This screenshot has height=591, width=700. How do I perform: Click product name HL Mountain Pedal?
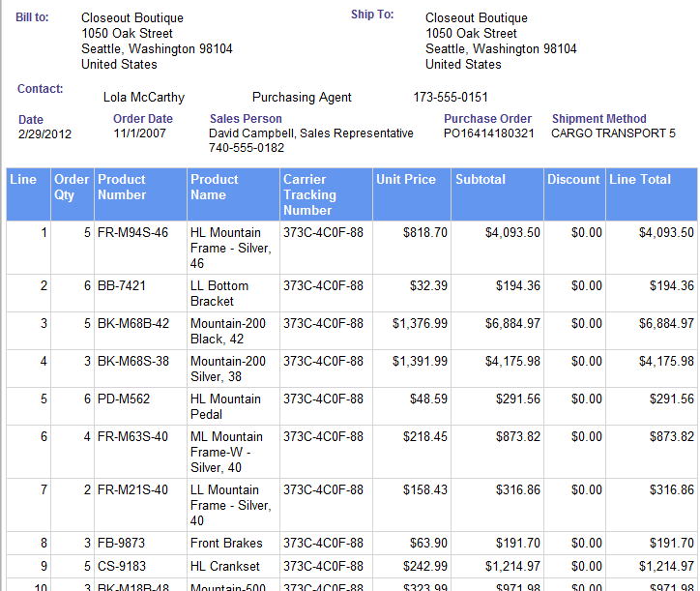pos(225,406)
